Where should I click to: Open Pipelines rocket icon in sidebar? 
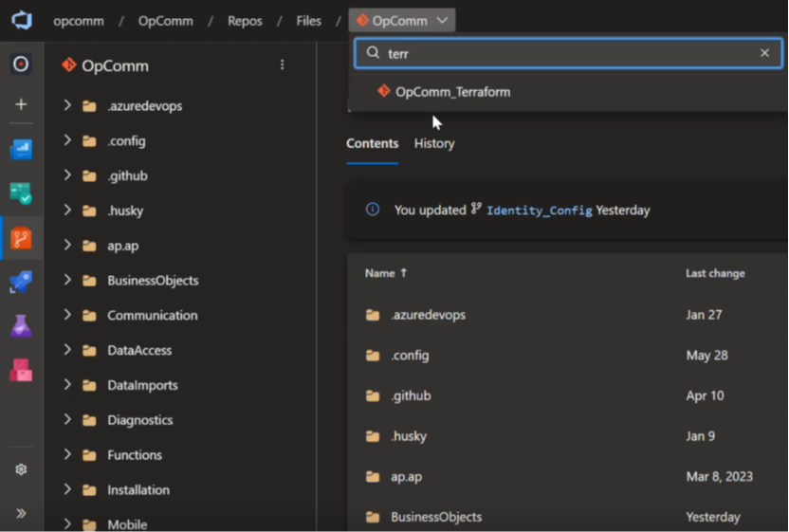point(21,283)
